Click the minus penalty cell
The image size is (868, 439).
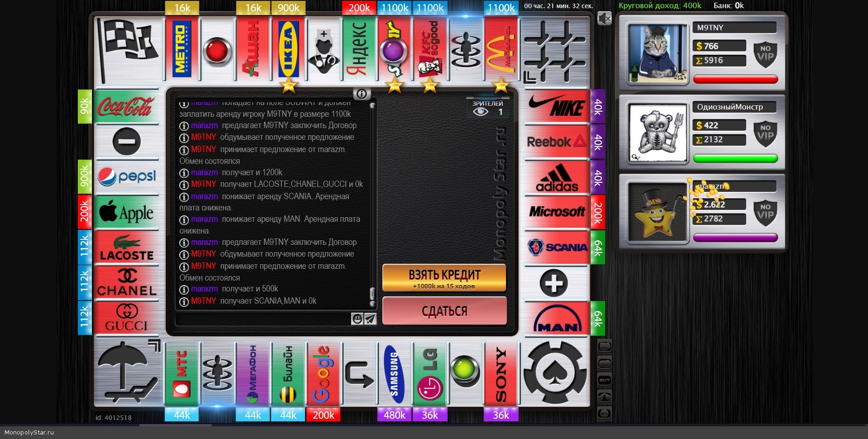pos(127,142)
